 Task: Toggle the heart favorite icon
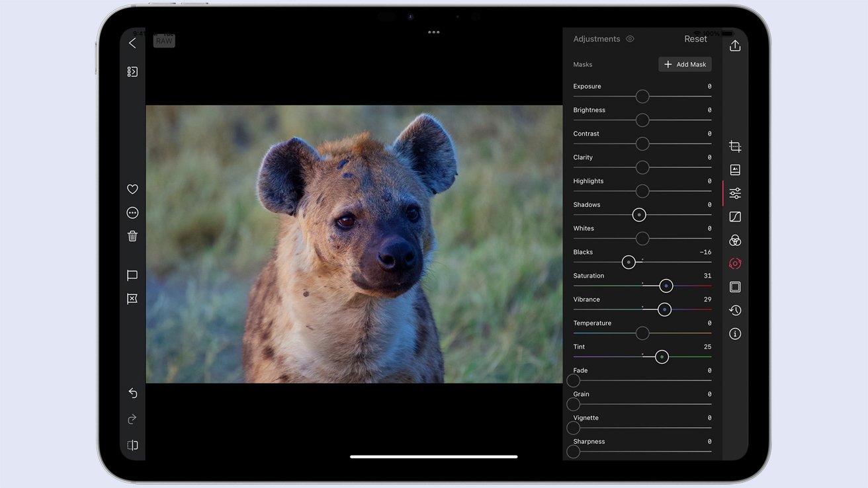(132, 189)
